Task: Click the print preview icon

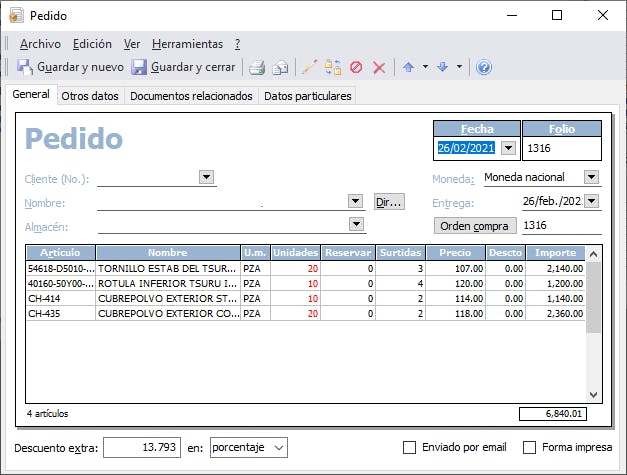Action: coord(281,68)
